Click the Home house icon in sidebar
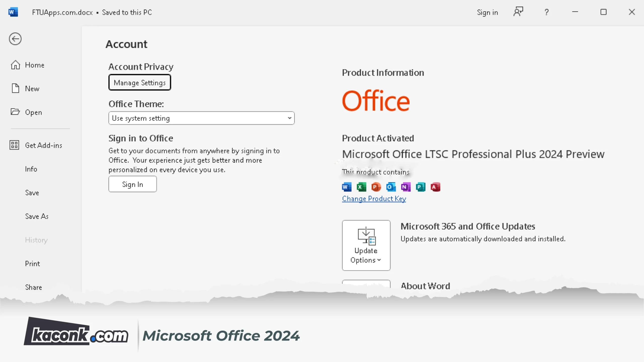The image size is (644, 362). coord(15,65)
